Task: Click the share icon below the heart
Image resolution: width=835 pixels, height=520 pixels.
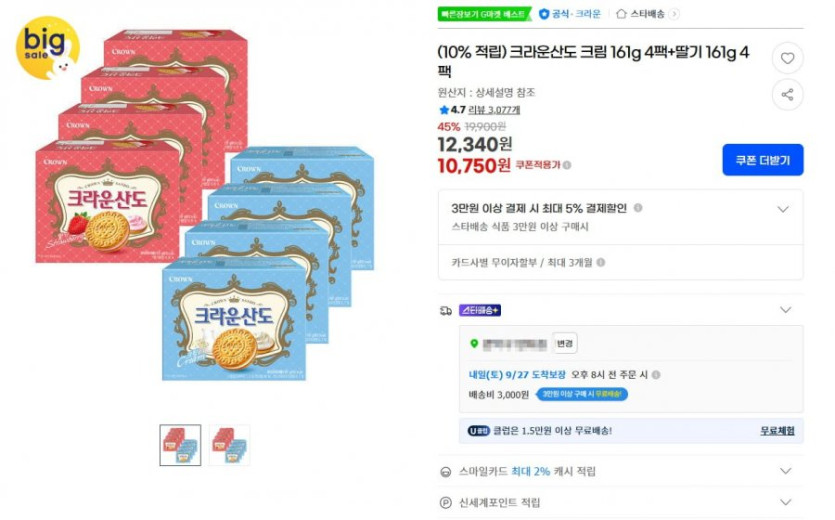Action: click(x=787, y=94)
